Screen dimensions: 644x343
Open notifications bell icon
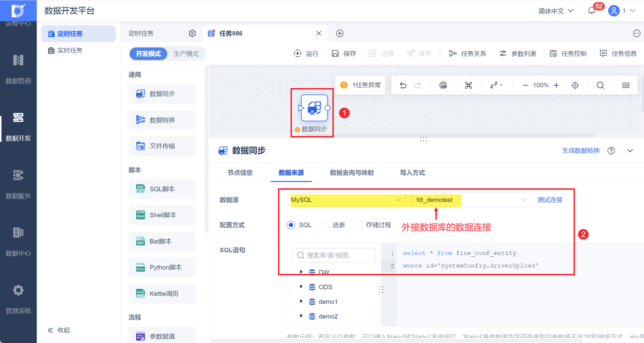[591, 11]
